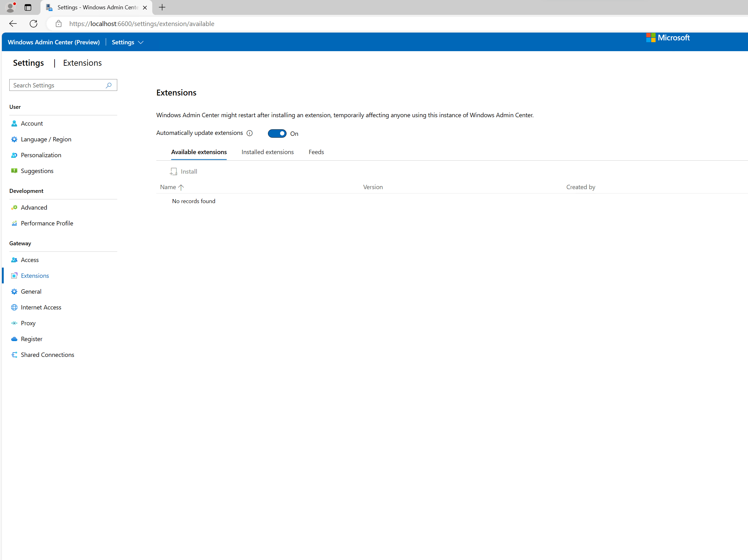Click the Proxy icon in sidebar
The image size is (748, 560).
point(14,323)
